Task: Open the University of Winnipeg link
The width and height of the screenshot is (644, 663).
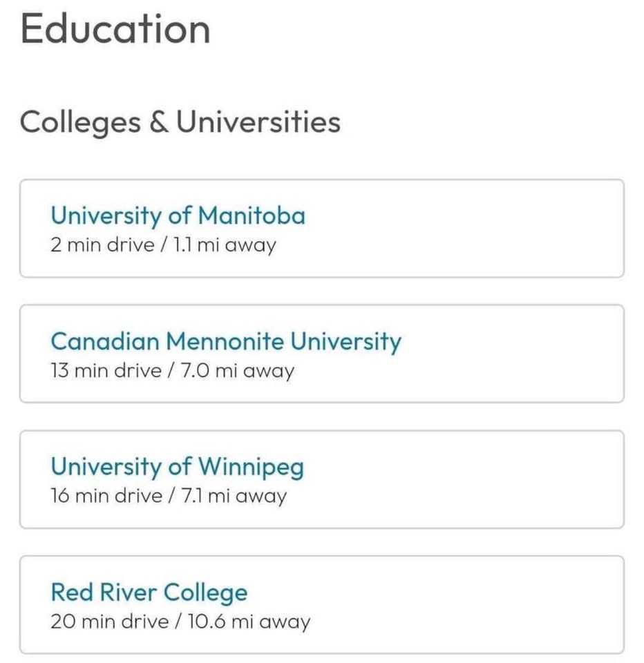Action: click(177, 467)
